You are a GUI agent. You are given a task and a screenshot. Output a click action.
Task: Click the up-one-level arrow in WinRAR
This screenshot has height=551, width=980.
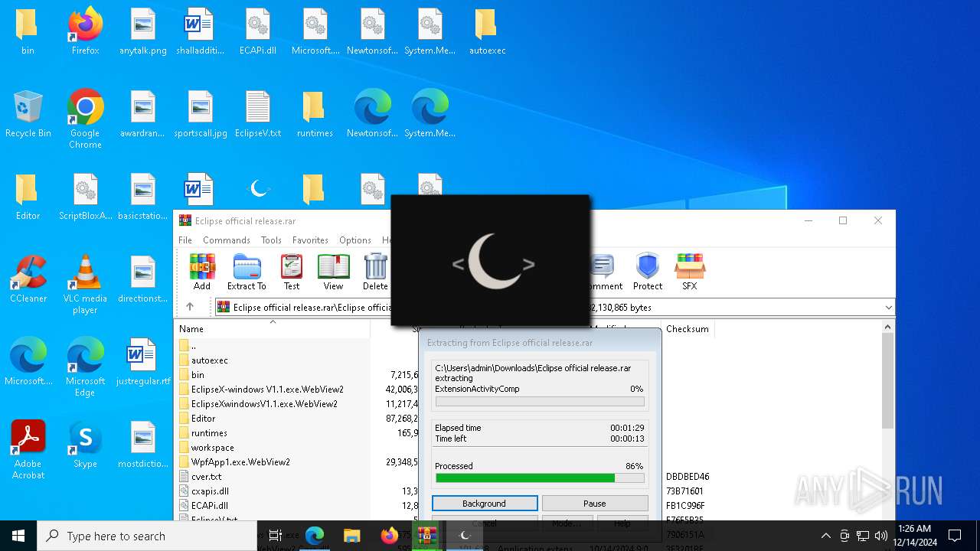(190, 307)
